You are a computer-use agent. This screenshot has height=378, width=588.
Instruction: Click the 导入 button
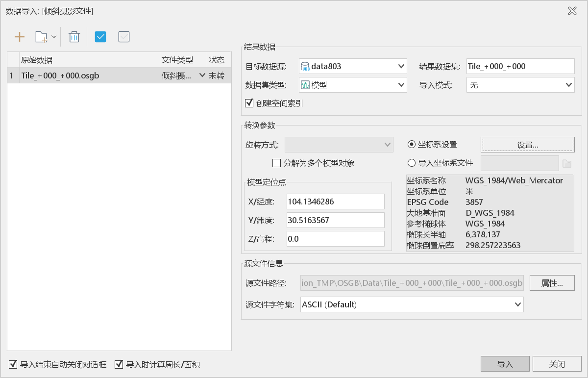505,364
